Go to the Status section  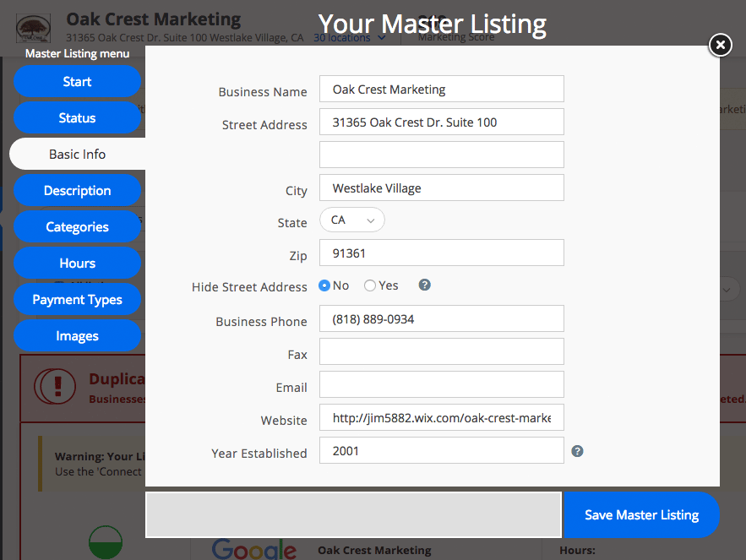pos(77,117)
